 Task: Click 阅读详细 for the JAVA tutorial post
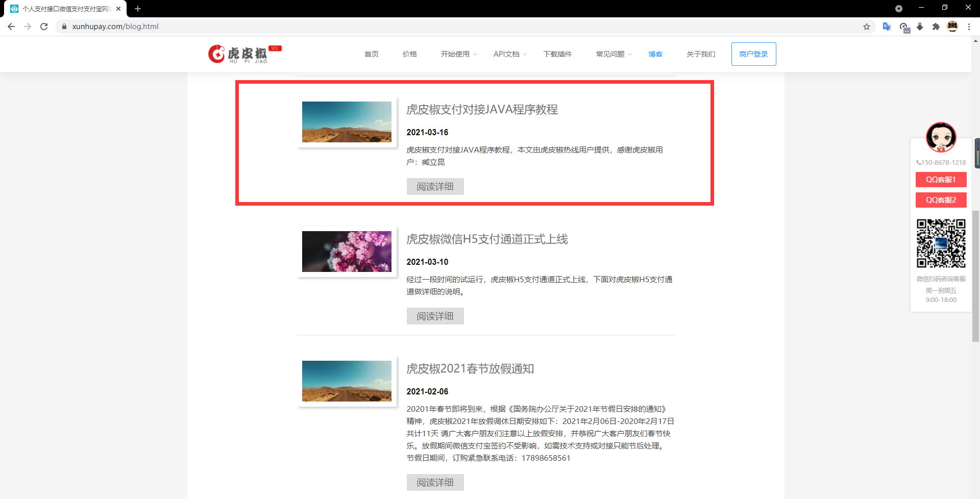435,187
